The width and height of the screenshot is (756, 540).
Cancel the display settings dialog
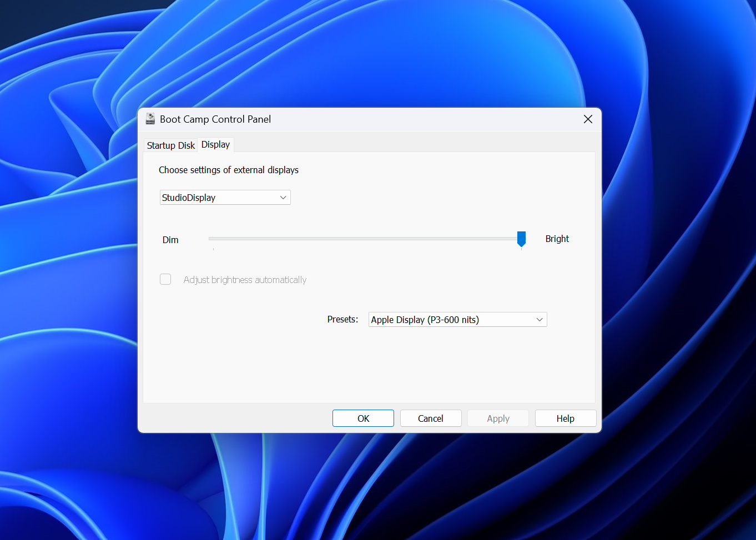click(x=431, y=418)
